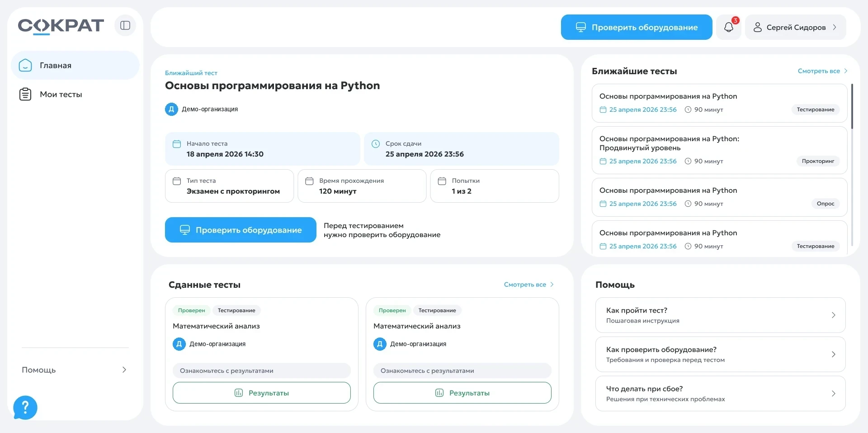Image resolution: width=868 pixels, height=433 pixels.
Task: Go to the Главная sidebar section
Action: (x=75, y=65)
